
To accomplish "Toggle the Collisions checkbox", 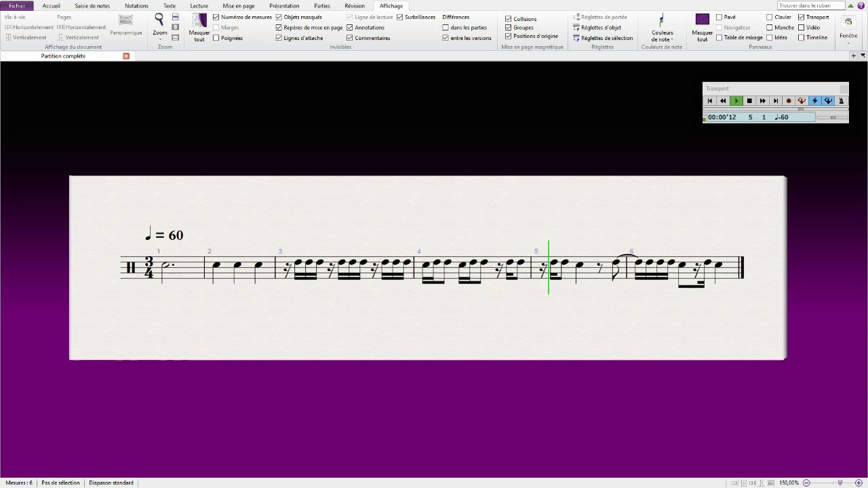I will tap(509, 19).
